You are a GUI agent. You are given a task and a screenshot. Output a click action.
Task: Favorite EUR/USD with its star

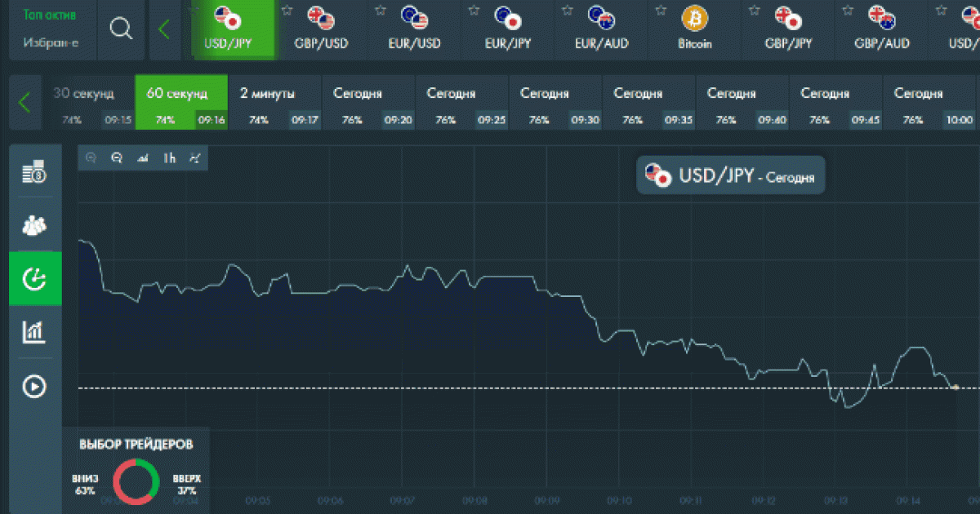coord(380,10)
